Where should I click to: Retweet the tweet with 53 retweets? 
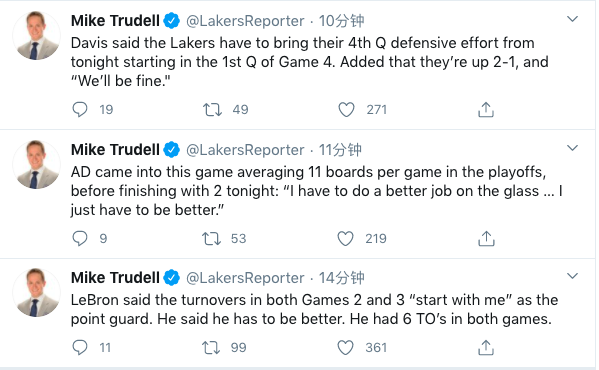coord(211,239)
